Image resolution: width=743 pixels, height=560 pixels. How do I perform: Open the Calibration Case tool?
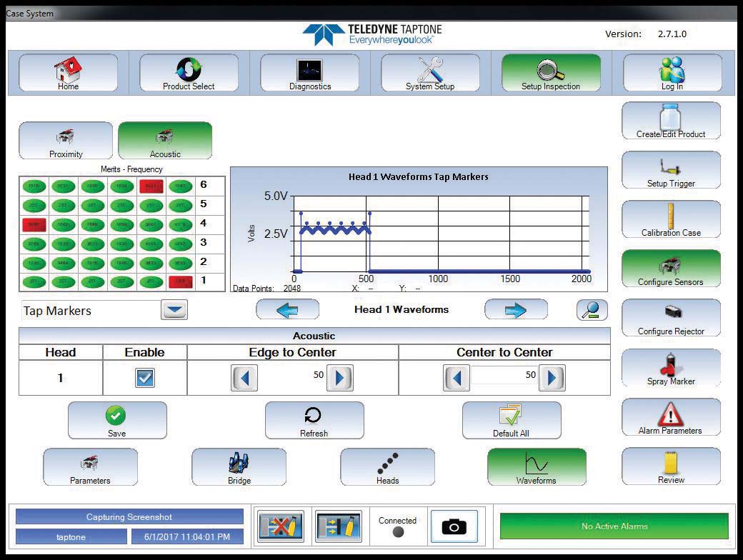[671, 219]
